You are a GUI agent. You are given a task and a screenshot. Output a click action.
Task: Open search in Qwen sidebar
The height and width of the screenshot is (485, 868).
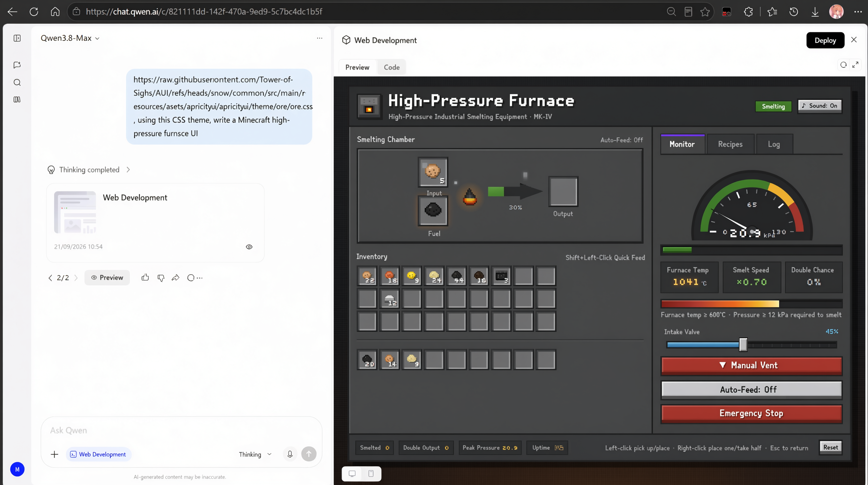(x=17, y=83)
